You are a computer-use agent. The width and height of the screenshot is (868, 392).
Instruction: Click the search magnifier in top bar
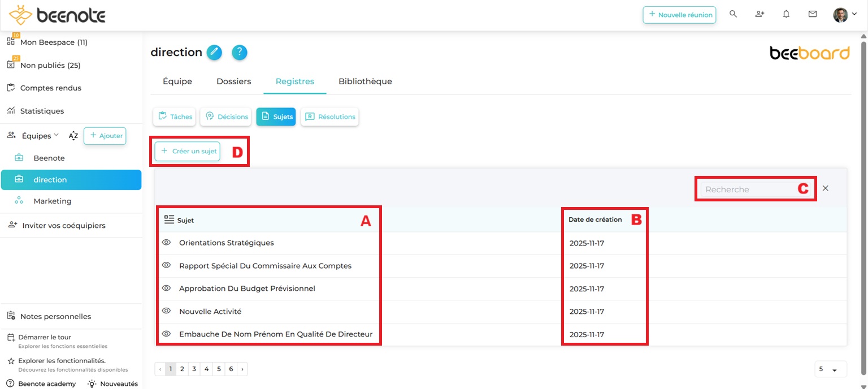coord(733,15)
